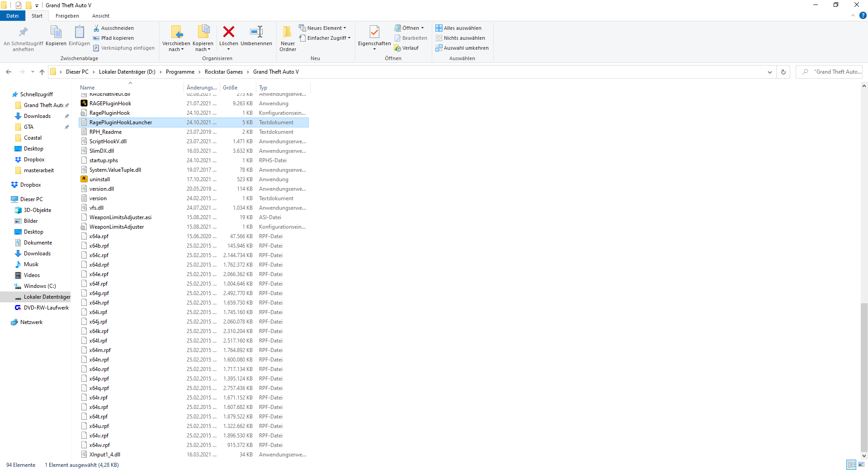Pin with An Schnellzugriff anheften icon
The width and height of the screenshot is (868, 470).
point(23,32)
